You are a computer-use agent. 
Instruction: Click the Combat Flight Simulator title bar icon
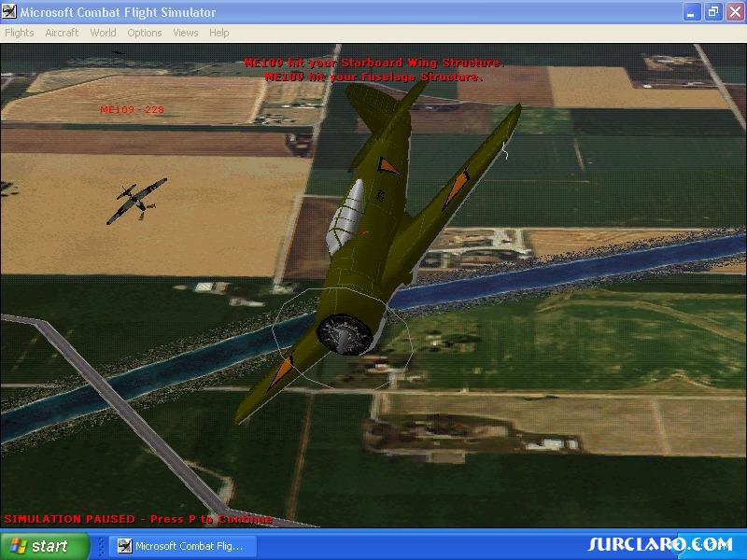(9, 11)
